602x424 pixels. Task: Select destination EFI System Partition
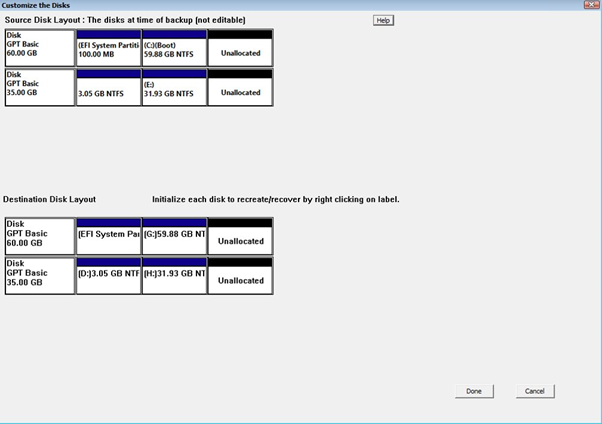coord(109,236)
